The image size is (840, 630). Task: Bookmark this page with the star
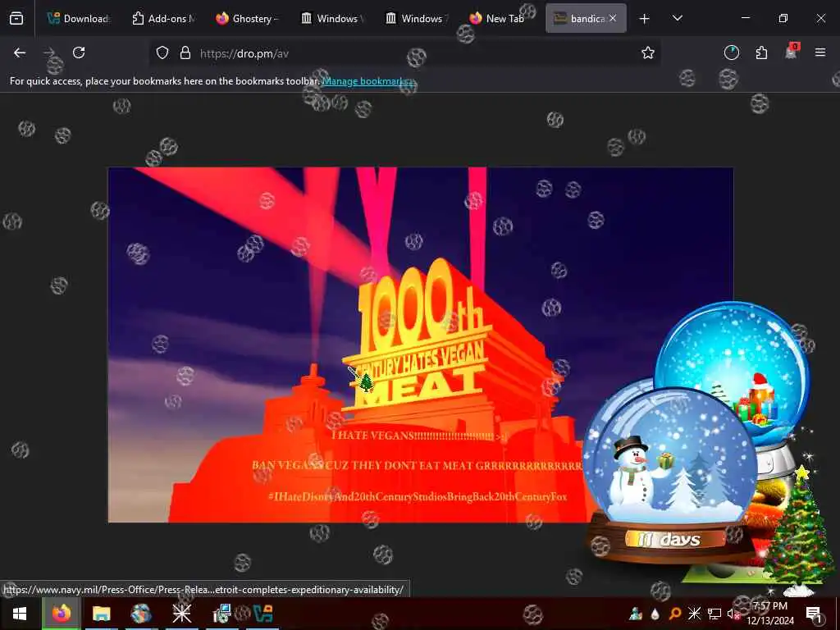[648, 52]
